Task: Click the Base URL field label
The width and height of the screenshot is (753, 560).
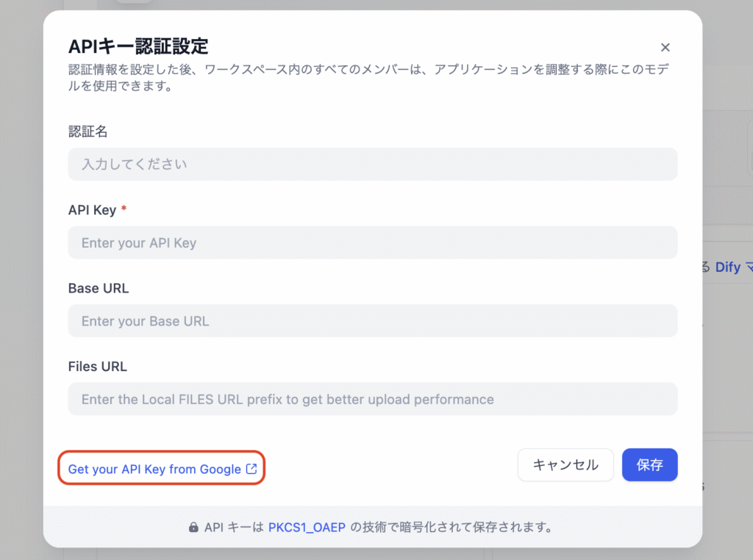Action: 99,288
